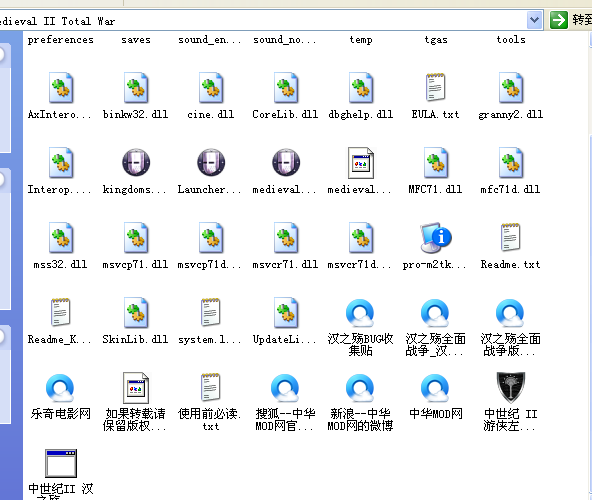This screenshot has width=592, height=500.
Task: Click the msvcp71.dll file icon
Action: (x=136, y=238)
